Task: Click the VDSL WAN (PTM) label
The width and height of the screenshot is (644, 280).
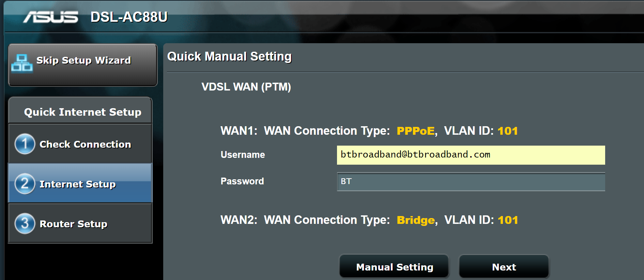Action: (x=246, y=87)
